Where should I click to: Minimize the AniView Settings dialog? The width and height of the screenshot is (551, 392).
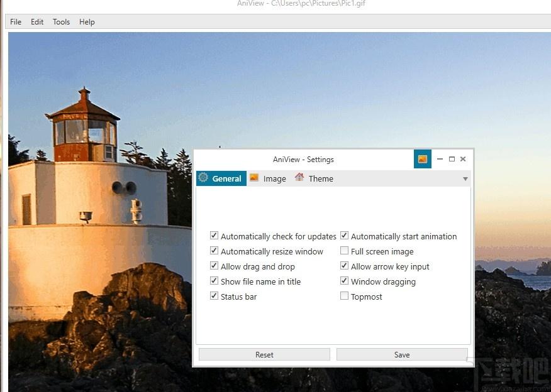tap(440, 159)
